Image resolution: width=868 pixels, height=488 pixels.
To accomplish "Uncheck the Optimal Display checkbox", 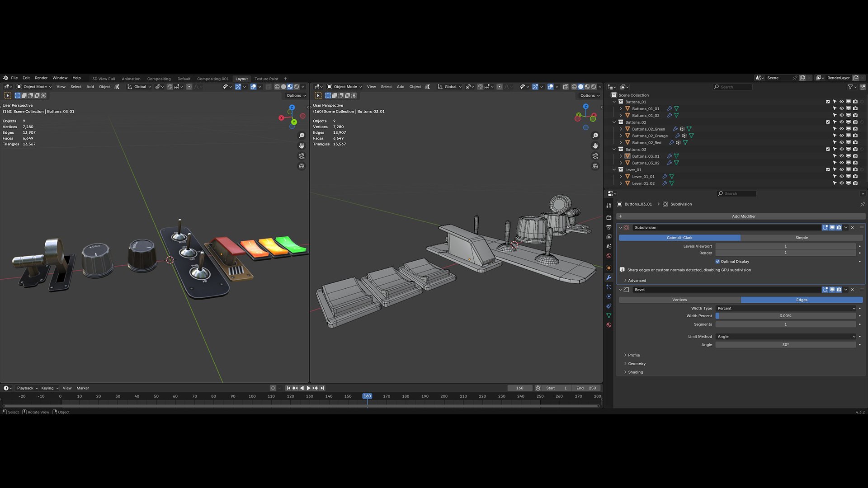I will point(717,262).
